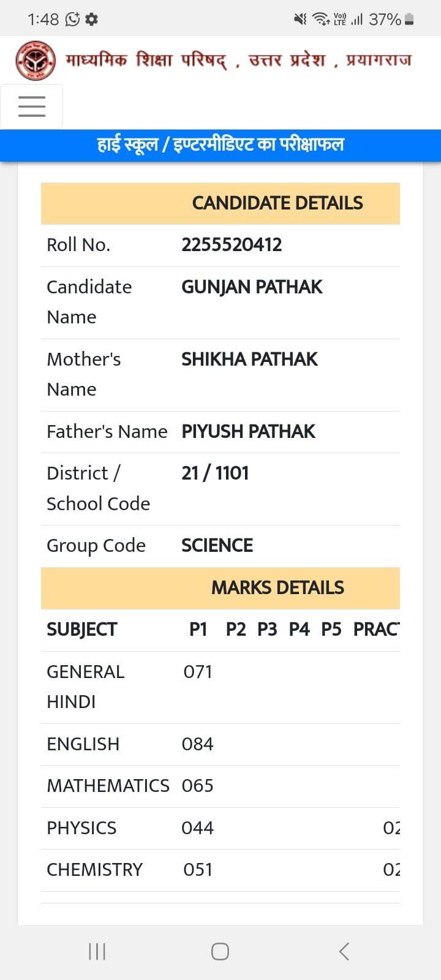
Task: Tap the Wi-Fi signal icon
Action: 321,20
